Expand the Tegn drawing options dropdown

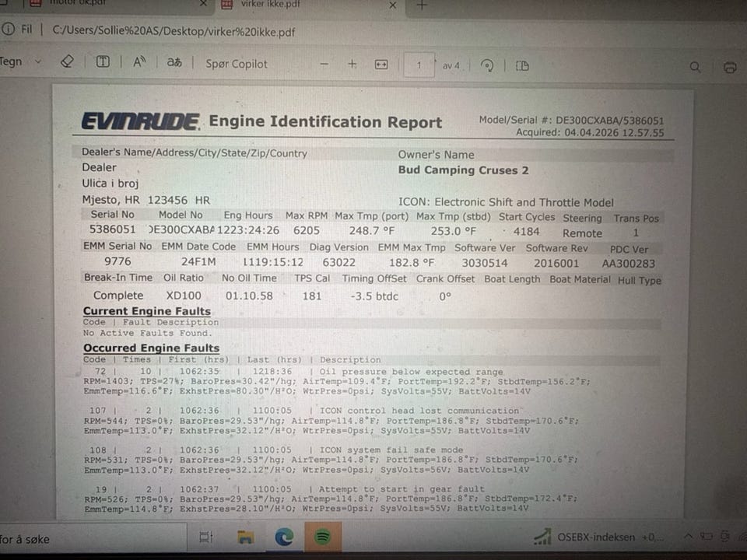coord(38,62)
